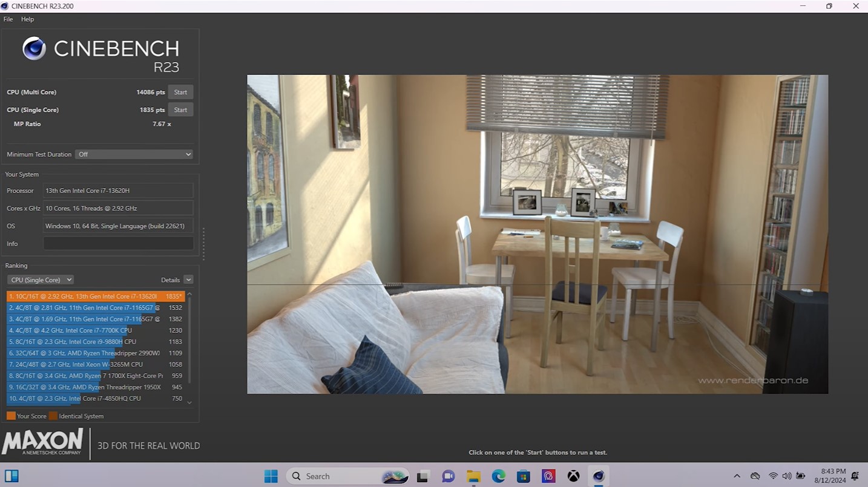Open the volume tray icon

[786, 476]
